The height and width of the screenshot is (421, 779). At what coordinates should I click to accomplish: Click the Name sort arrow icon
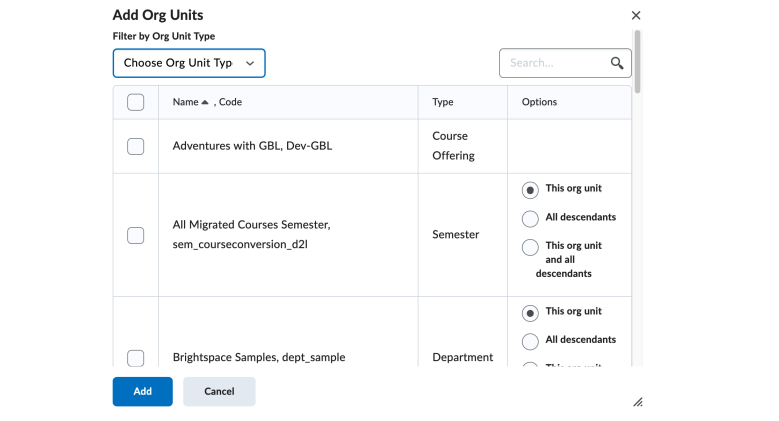pyautogui.click(x=205, y=102)
